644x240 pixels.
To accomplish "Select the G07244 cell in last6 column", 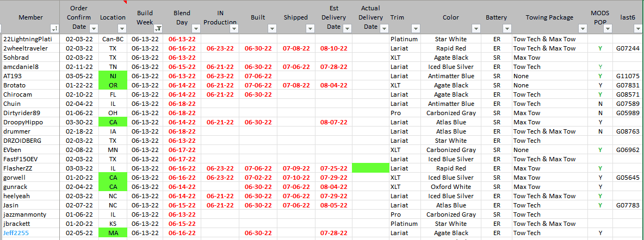I will [627, 48].
